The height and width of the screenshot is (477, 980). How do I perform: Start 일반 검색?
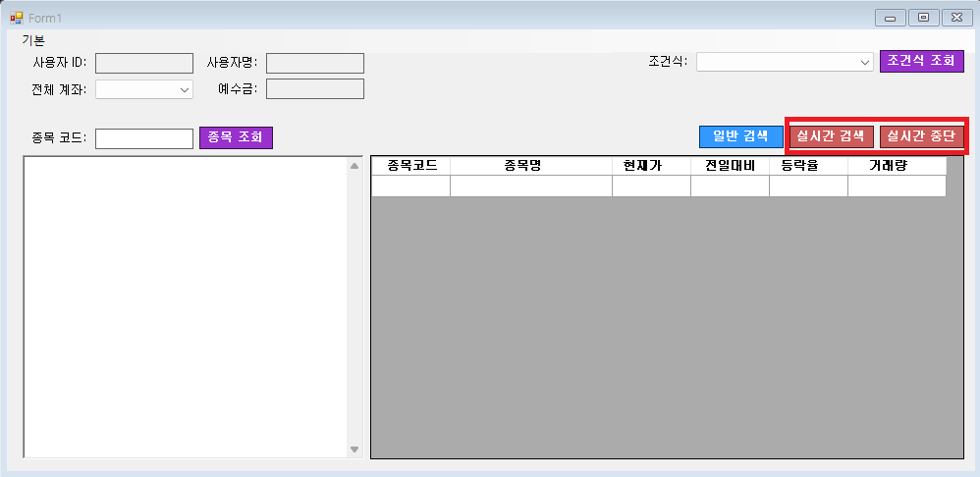[x=740, y=136]
